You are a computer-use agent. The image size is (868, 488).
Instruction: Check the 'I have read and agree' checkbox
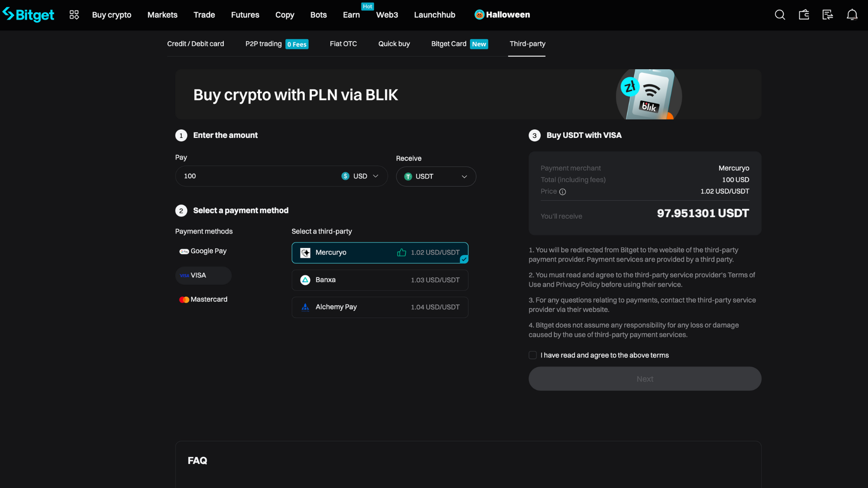click(x=533, y=355)
